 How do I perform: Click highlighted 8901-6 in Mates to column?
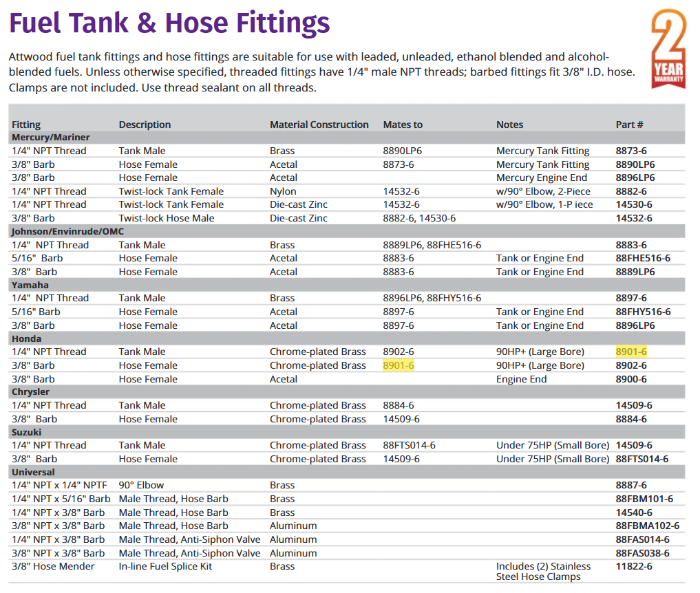[399, 365]
